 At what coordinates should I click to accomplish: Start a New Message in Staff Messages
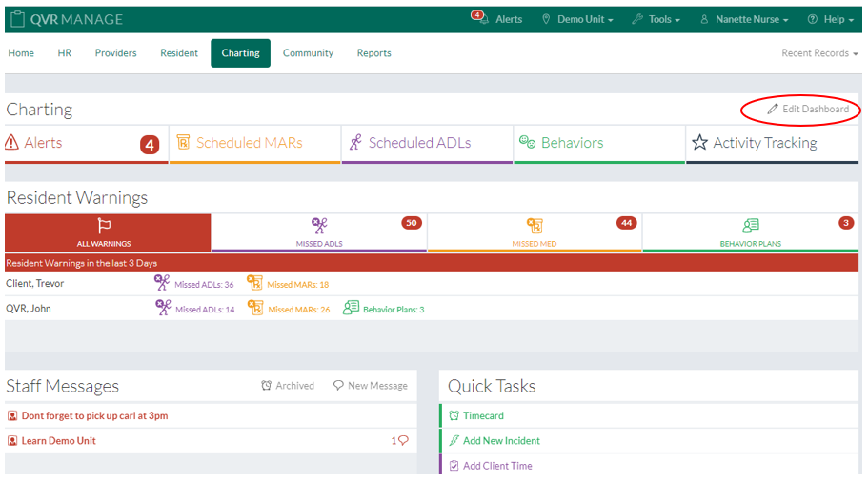click(x=371, y=386)
